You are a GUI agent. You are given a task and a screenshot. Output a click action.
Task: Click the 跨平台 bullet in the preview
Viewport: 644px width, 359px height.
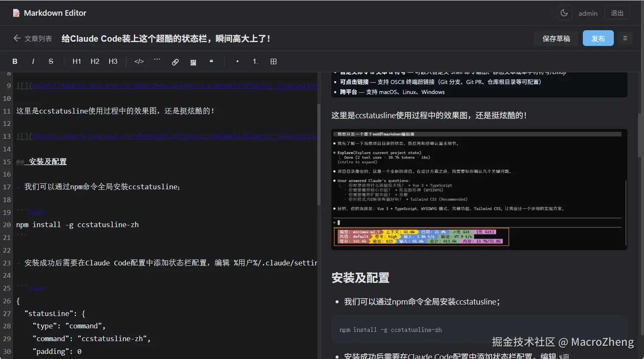pyautogui.click(x=393, y=92)
